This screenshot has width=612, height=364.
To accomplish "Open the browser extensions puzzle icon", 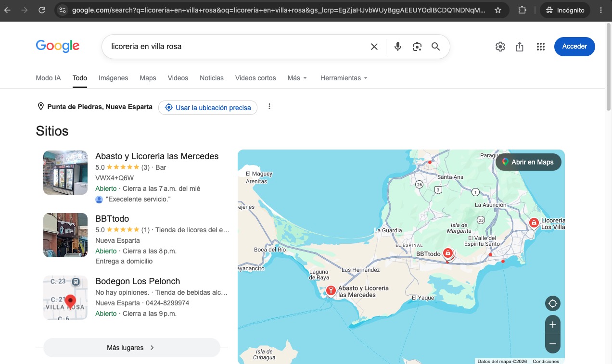I will [x=522, y=10].
